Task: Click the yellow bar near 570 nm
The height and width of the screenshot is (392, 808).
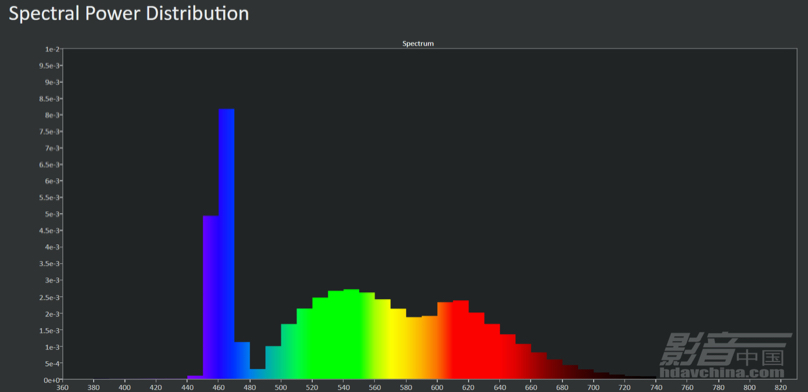Action: point(398,344)
